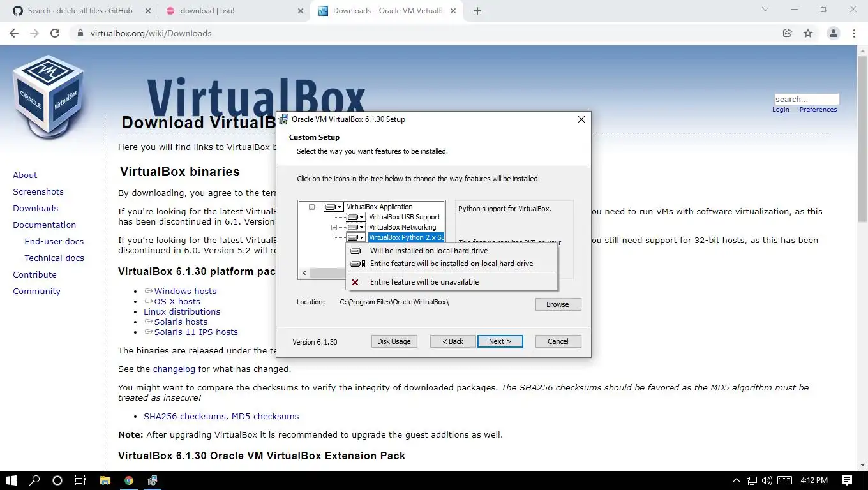Select the VirtualBox Python 2.x Support row

(406, 237)
